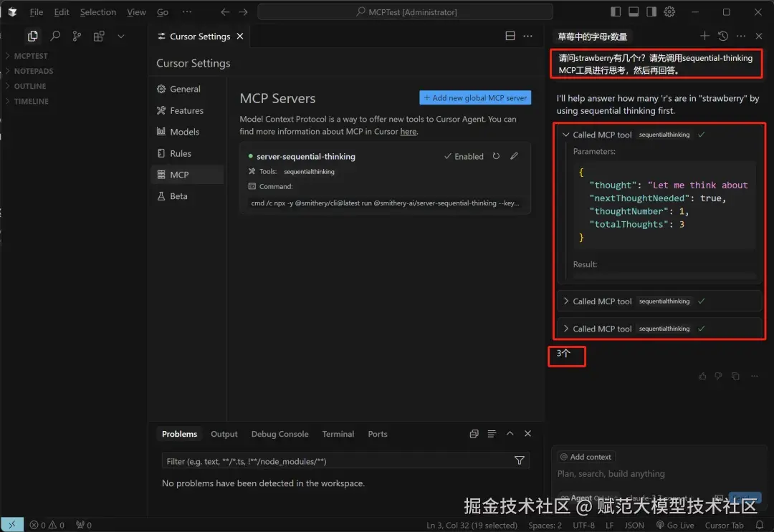Start a new chat with plus icon
Image resolution: width=774 pixels, height=532 pixels.
(x=704, y=36)
